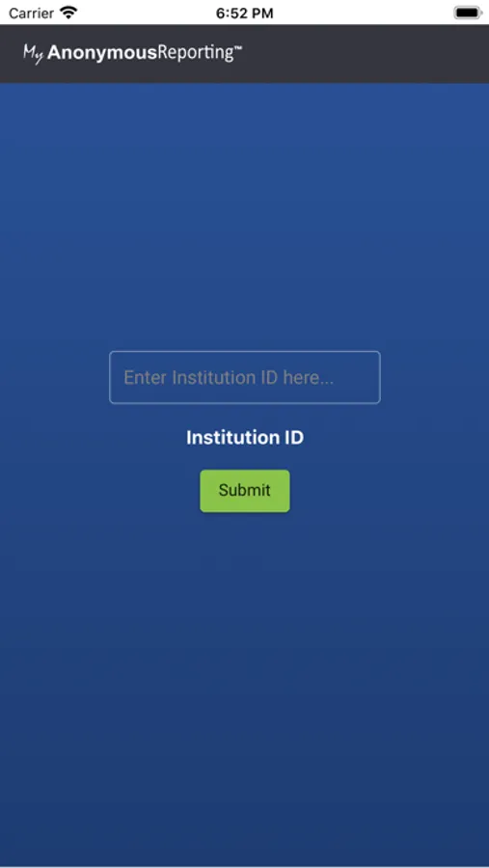Viewport: 489px width, 868px height.
Task: Click the trademark symbol after Reporting
Action: click(238, 49)
